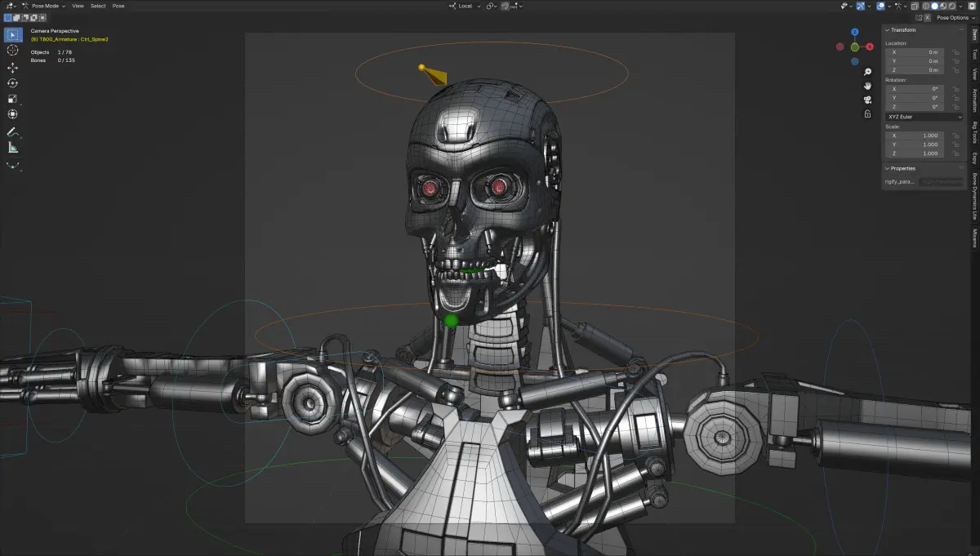Set selection mode to invert
Viewport: 980px width, 556px height.
33,18
